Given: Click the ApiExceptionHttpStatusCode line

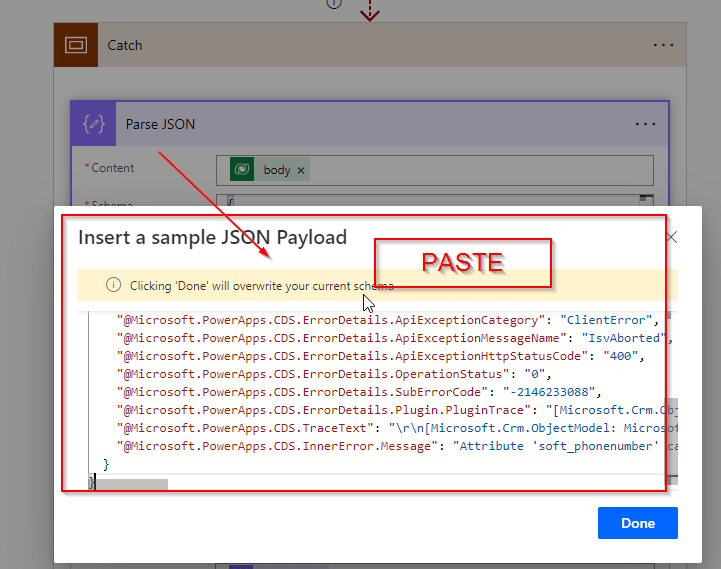Looking at the screenshot, I should coord(381,356).
